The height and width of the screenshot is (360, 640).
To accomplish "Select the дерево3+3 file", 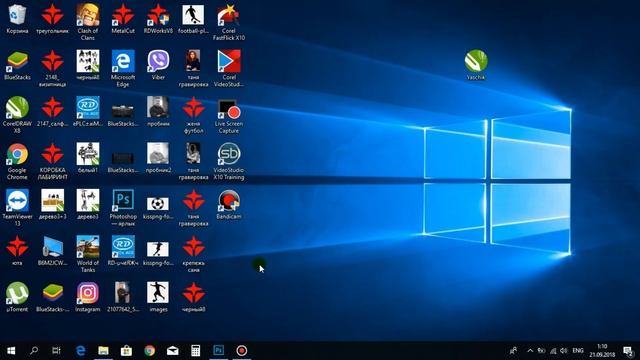I will coord(52,205).
